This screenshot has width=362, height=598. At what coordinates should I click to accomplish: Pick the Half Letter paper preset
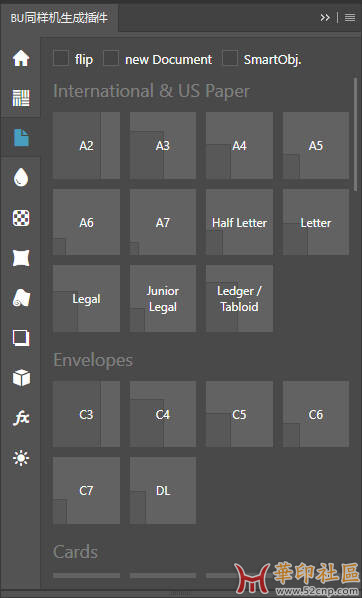pos(239,222)
